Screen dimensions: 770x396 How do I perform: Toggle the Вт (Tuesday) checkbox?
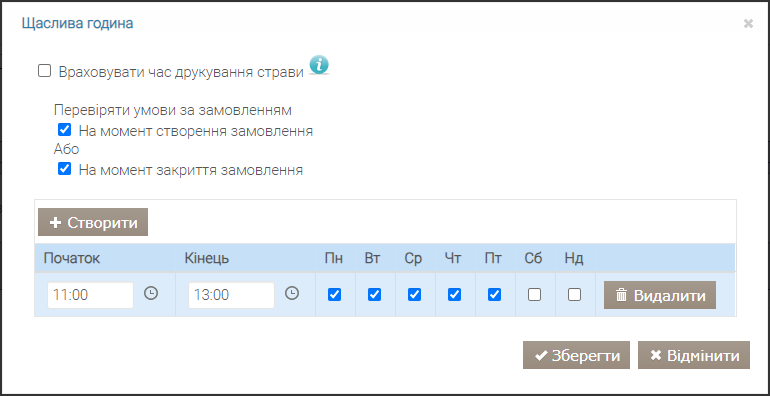[374, 294]
